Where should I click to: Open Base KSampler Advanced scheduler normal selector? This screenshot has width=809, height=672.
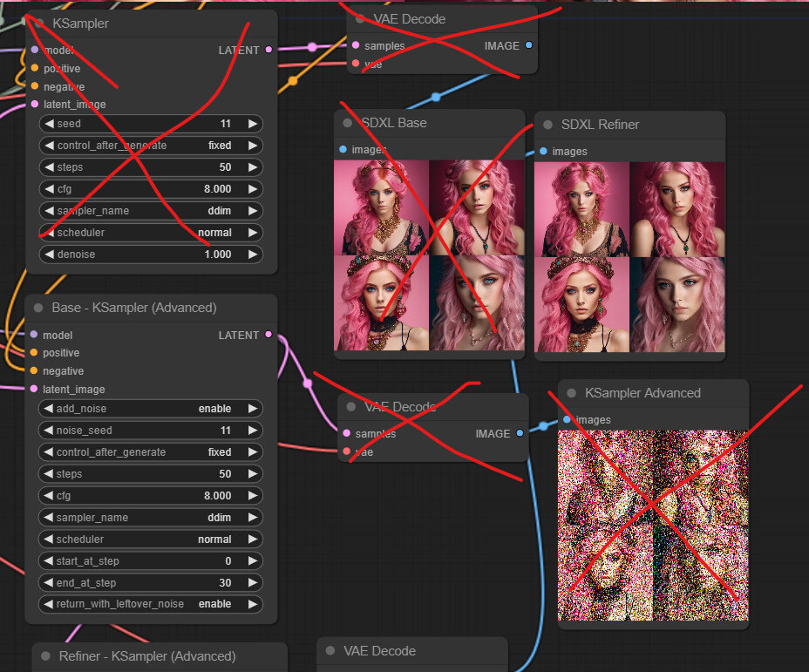pos(151,540)
